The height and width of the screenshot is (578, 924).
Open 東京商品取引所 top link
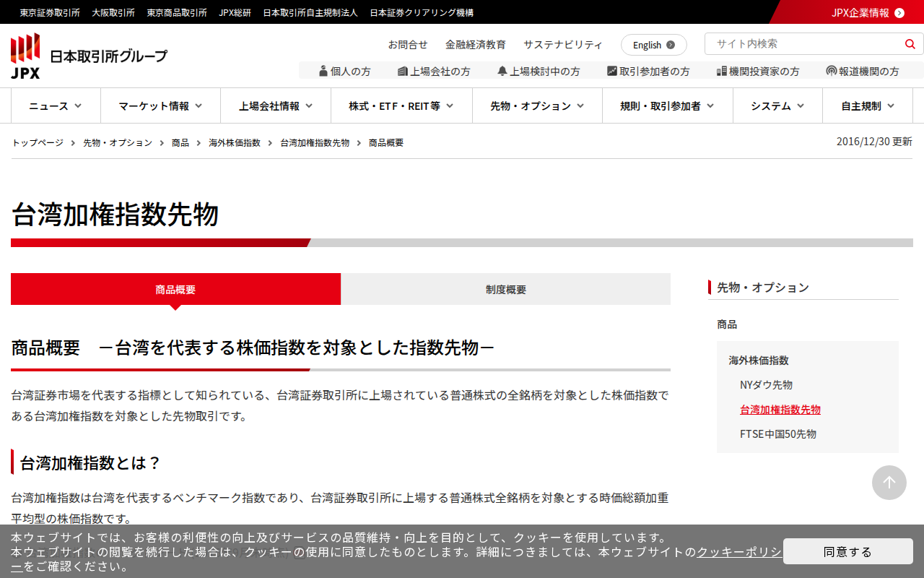point(177,12)
